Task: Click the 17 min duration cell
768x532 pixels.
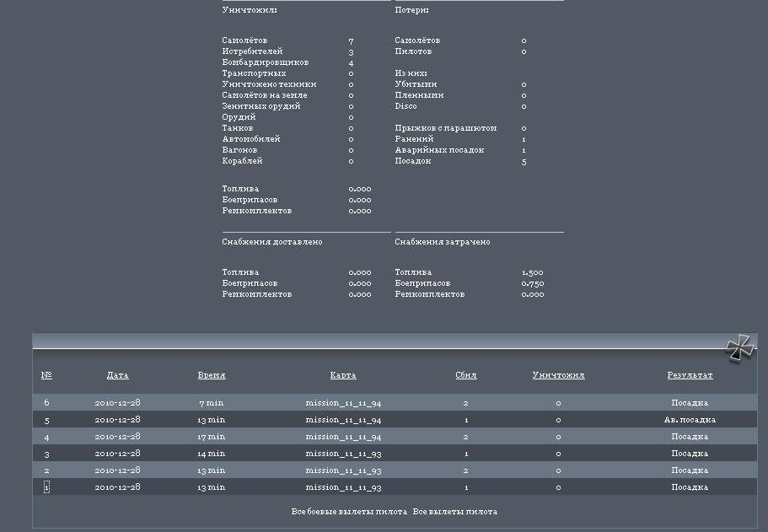Action: (x=212, y=437)
